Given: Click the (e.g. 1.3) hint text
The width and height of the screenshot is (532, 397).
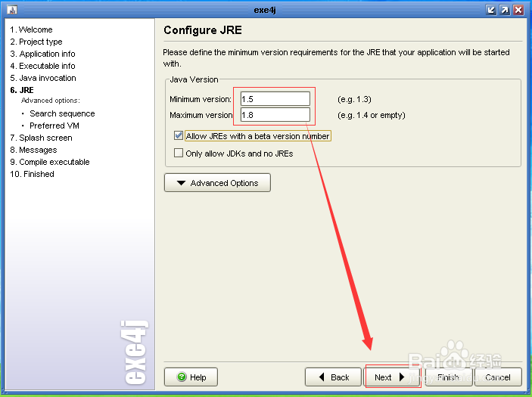Looking at the screenshot, I should [354, 99].
